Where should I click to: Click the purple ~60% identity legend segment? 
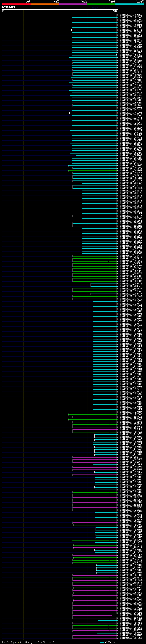tap(73, 4)
